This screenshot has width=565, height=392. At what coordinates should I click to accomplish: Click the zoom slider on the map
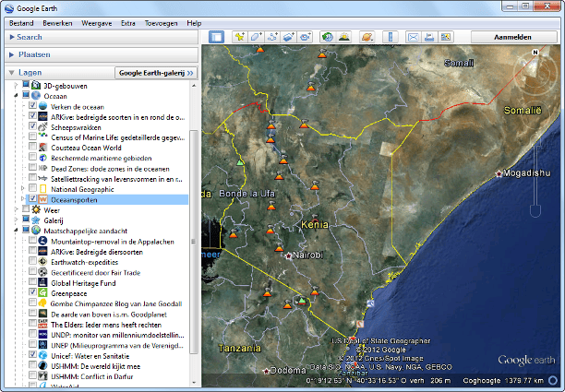535,175
